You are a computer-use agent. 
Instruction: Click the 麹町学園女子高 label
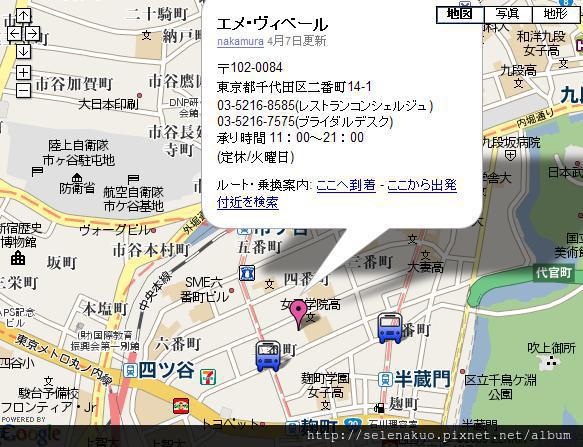[x=326, y=385]
